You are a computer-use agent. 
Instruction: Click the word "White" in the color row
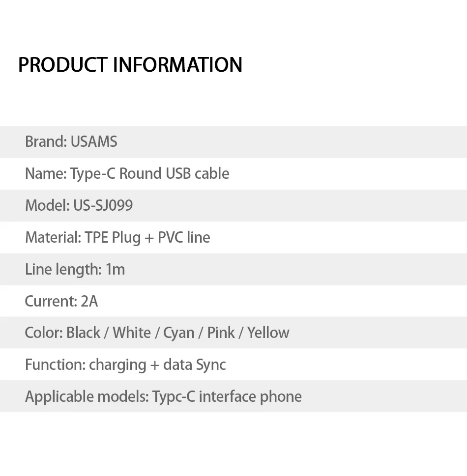[132, 333]
